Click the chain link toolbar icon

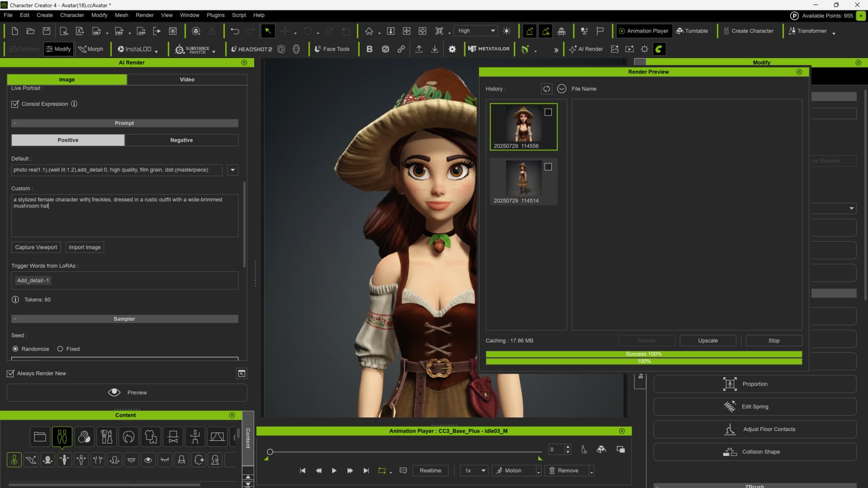[x=401, y=49]
